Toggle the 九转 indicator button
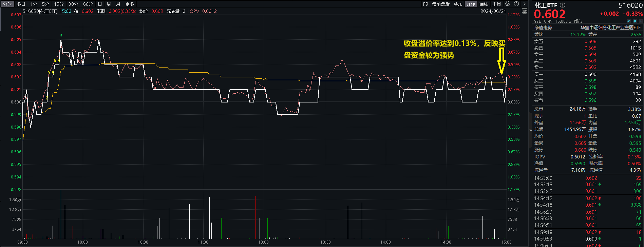The height and width of the screenshot is (247, 644). tap(471, 4)
